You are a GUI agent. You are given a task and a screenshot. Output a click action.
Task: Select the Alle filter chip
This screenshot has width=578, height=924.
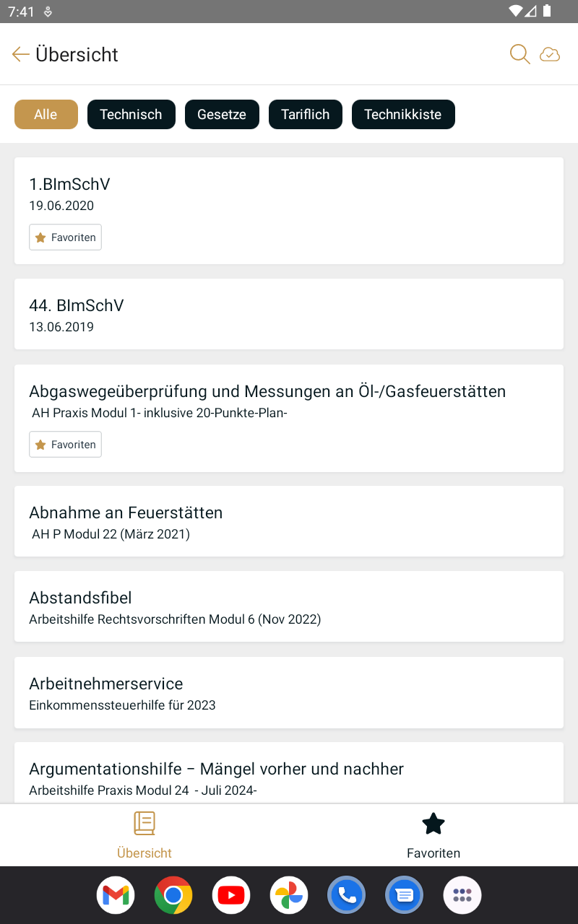point(46,114)
